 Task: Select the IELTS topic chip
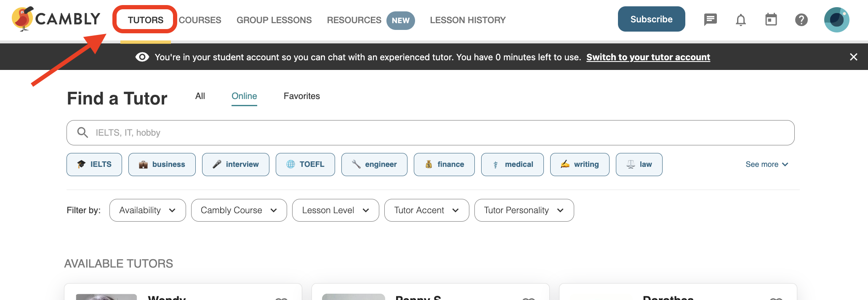click(94, 164)
